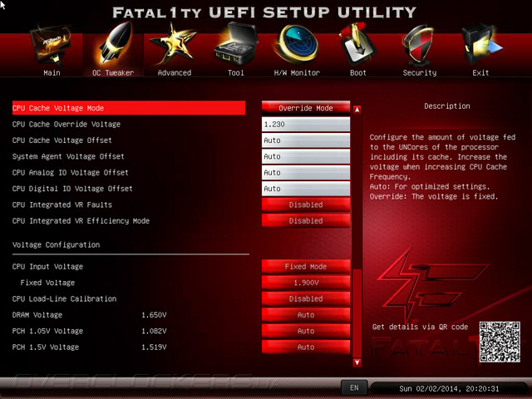Screen dimensions: 532x399
Task: Select the CPU Integrated VR Faults label
Action: 62,204
